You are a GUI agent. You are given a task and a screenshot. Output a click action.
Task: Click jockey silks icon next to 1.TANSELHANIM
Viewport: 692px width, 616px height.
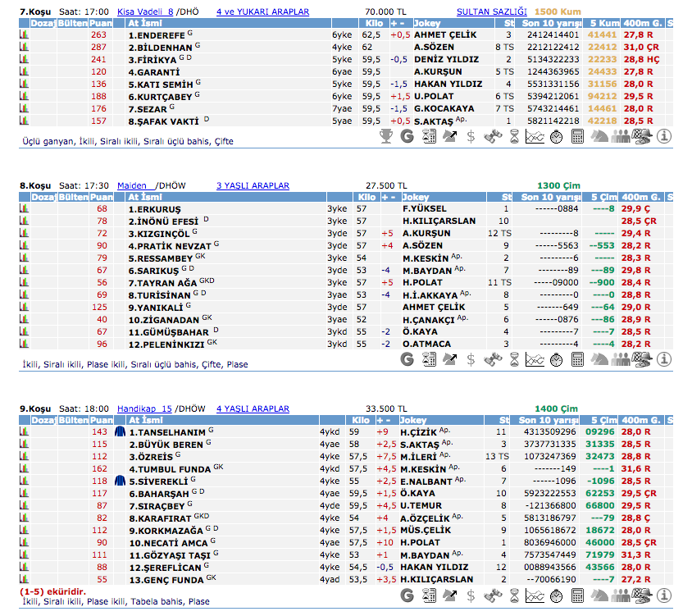[x=121, y=431]
